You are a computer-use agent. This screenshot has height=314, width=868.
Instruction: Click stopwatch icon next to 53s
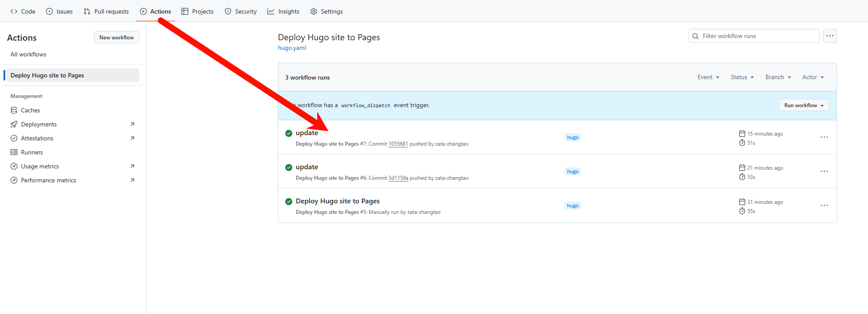(742, 177)
